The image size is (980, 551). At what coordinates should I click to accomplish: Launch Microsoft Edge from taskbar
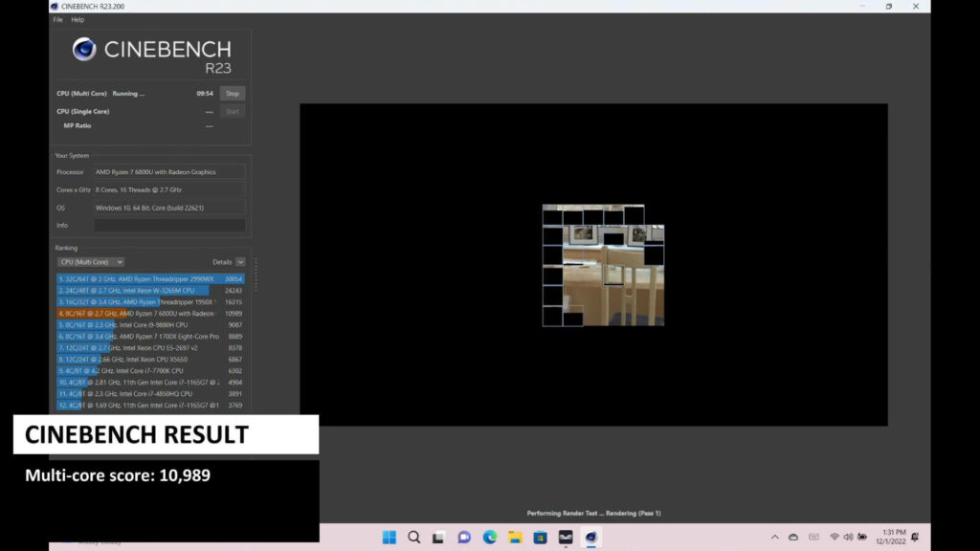[489, 538]
